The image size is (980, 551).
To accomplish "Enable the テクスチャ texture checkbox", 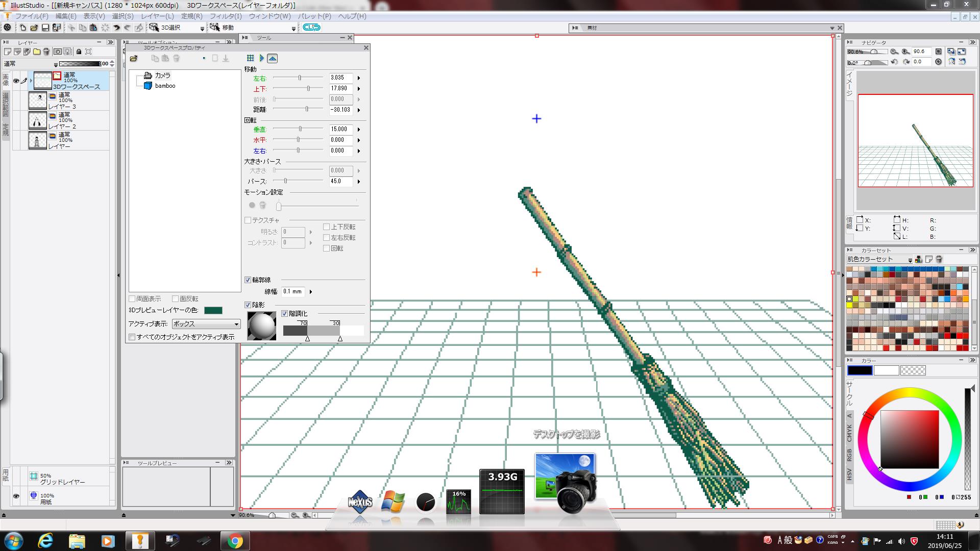I will tap(248, 220).
